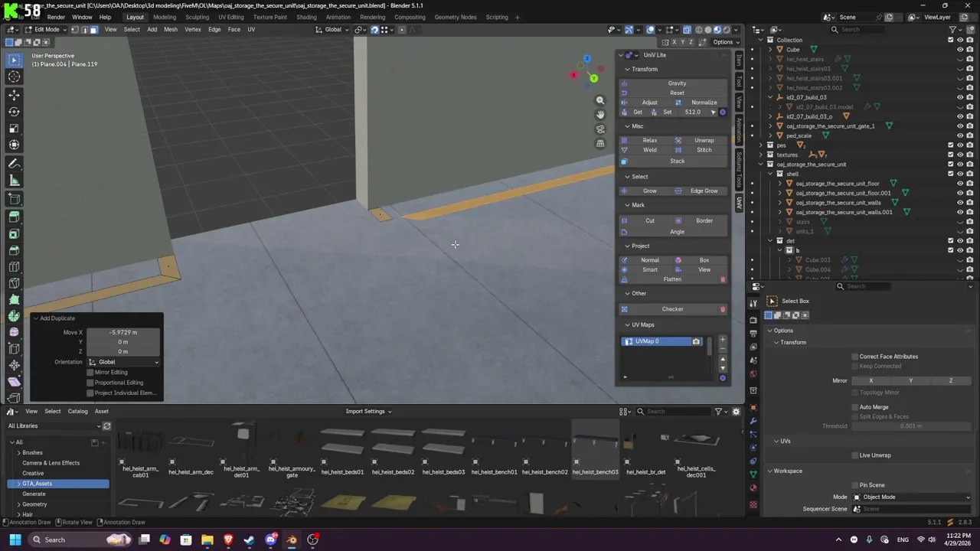The width and height of the screenshot is (980, 551).
Task: Toggle the snapping magnet icon in the header
Action: (x=374, y=30)
